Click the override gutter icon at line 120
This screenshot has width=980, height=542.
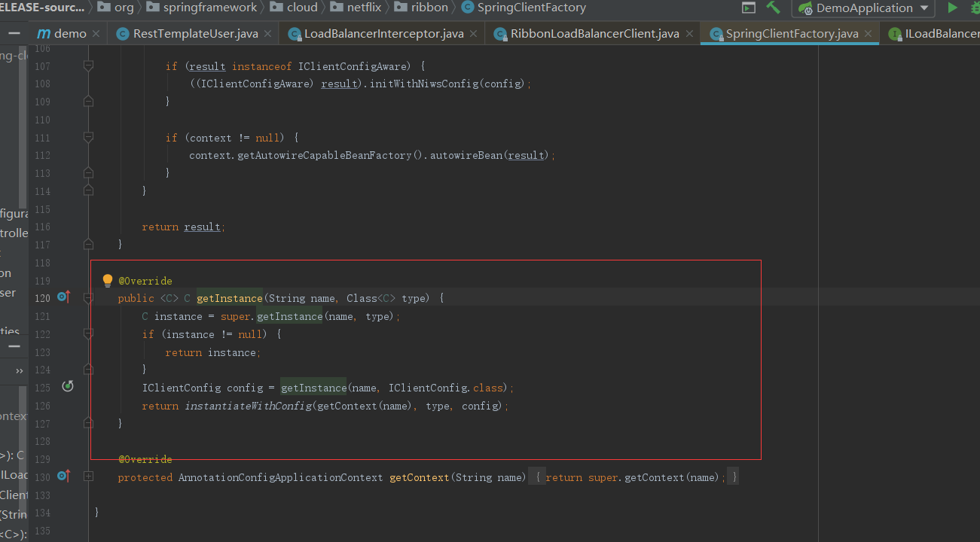click(63, 297)
